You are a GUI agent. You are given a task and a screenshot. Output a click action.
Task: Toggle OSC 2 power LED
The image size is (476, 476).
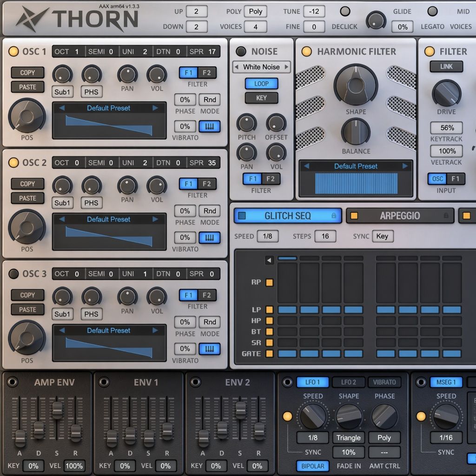[x=13, y=163]
